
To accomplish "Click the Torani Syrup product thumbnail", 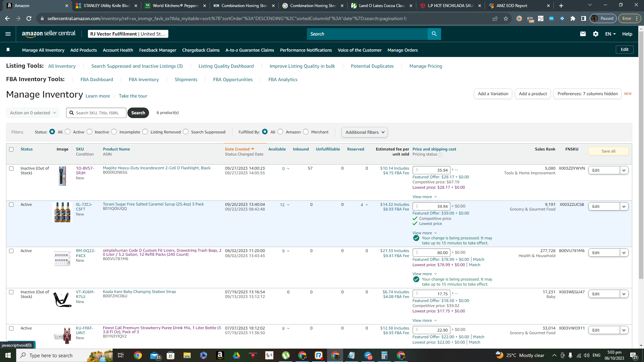I will (x=62, y=213).
